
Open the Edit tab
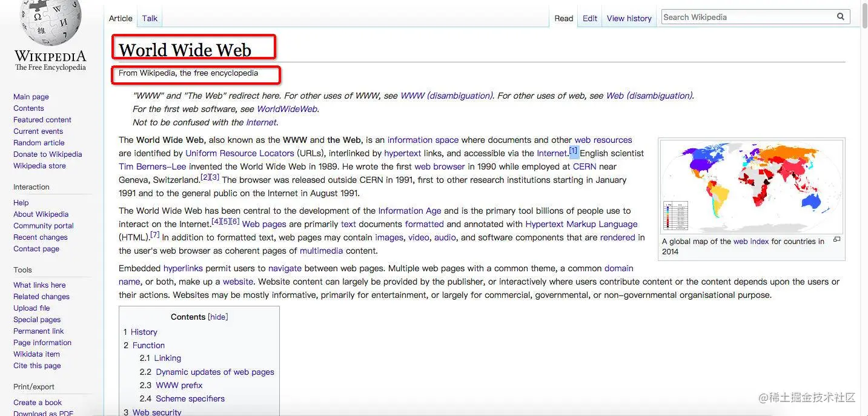coord(590,18)
